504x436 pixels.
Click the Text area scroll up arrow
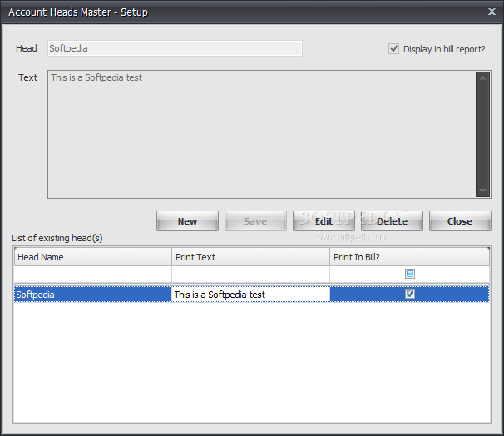click(482, 78)
